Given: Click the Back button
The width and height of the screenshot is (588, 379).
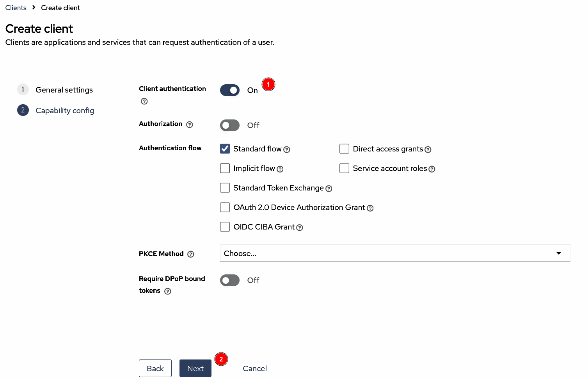Looking at the screenshot, I should click(x=155, y=368).
